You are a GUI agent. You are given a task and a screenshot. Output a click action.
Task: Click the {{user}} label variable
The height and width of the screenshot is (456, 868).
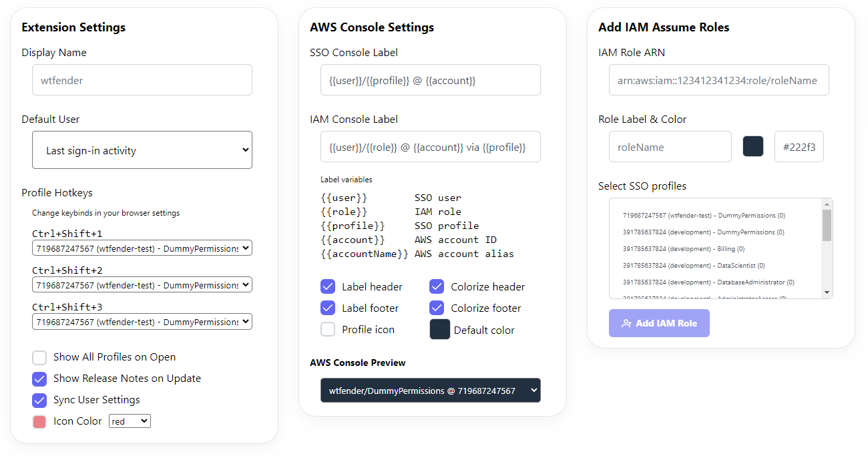coord(344,198)
